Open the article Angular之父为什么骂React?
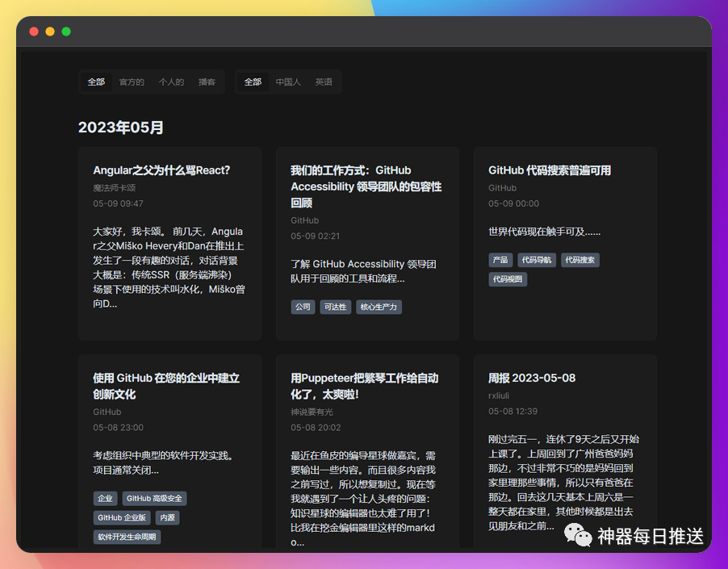This screenshot has width=728, height=569. 163,169
